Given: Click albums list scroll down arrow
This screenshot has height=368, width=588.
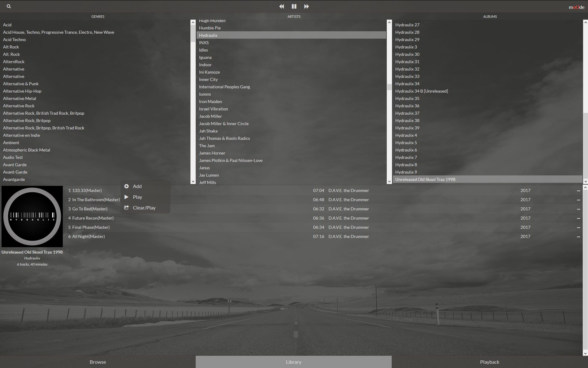Looking at the screenshot, I should point(585,182).
